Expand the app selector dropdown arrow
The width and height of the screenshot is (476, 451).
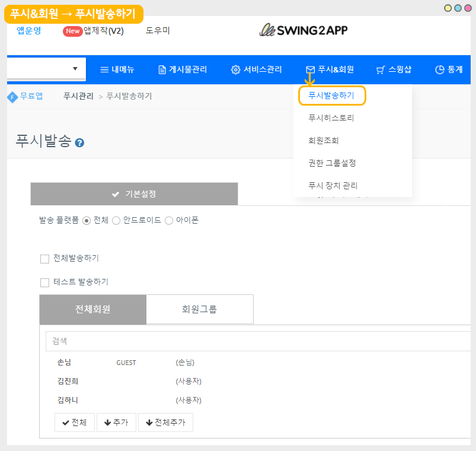pyautogui.click(x=75, y=69)
